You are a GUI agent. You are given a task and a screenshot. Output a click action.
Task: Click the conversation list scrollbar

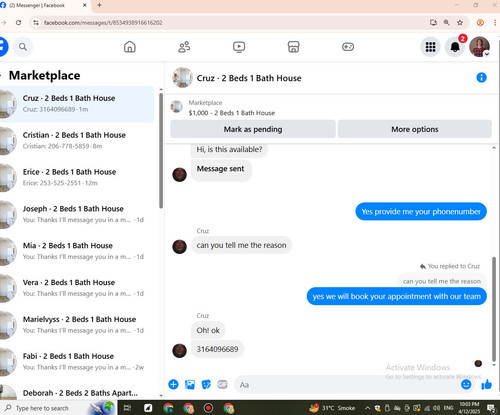coord(161,151)
